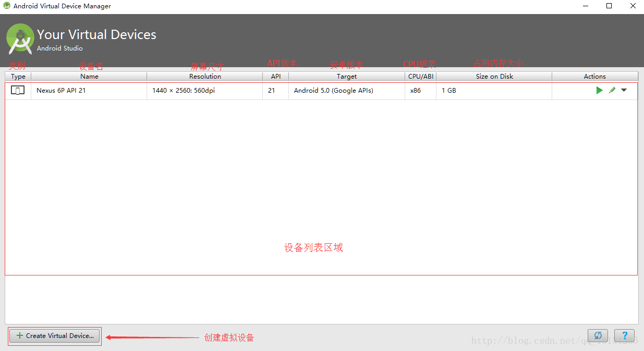Image resolution: width=644 pixels, height=351 pixels.
Task: Click the Actions column header
Action: tap(595, 77)
